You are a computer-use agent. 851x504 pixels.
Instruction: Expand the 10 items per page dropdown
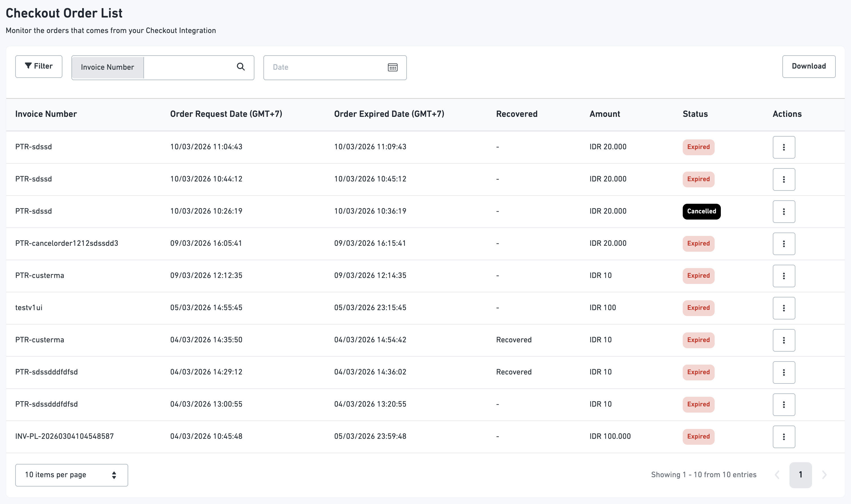click(x=71, y=475)
